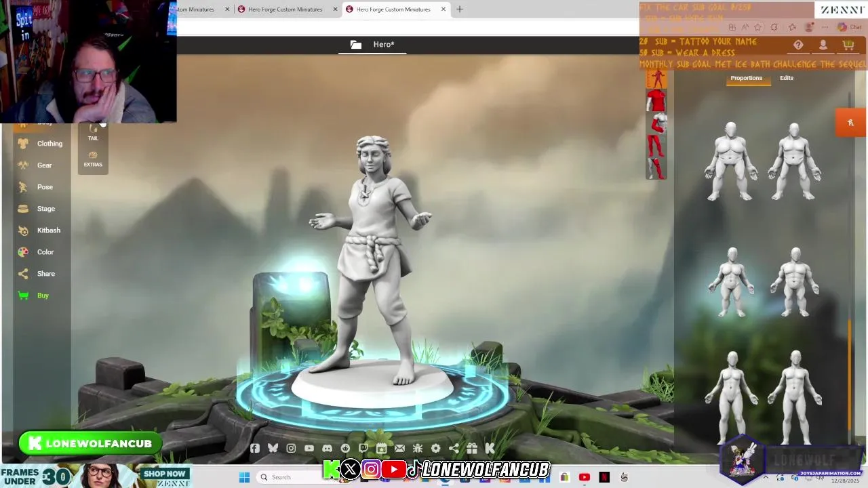This screenshot has height=488, width=868.
Task: Open the YouTube app on the taskbar
Action: click(585, 477)
